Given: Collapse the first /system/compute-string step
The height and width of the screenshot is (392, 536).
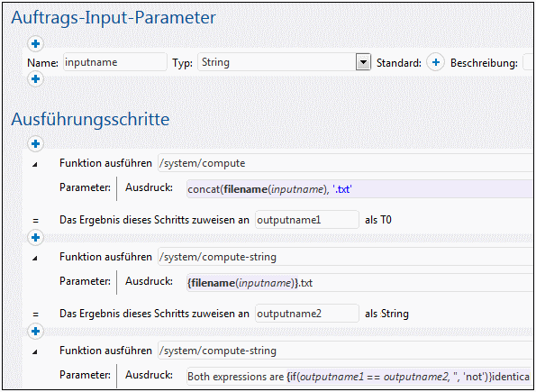Looking at the screenshot, I should [35, 259].
